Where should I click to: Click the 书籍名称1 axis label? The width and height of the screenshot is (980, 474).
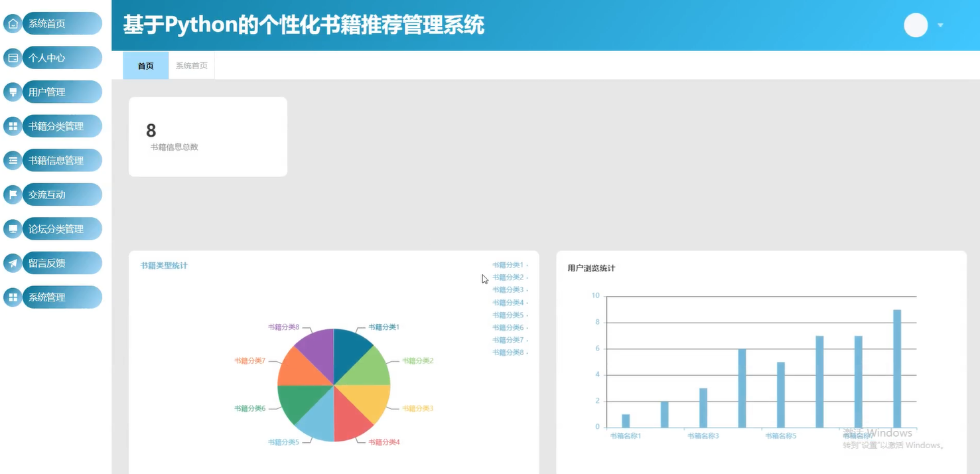click(626, 436)
